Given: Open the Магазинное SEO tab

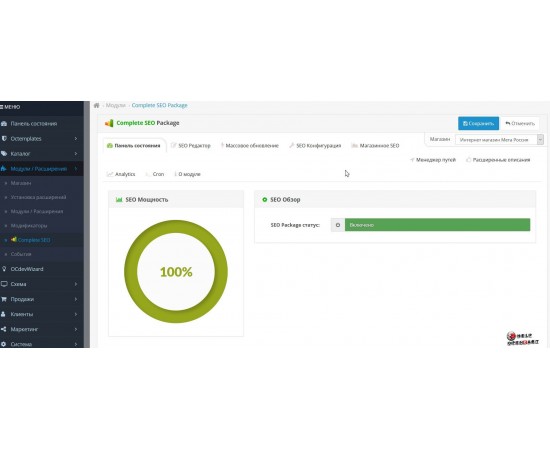Looking at the screenshot, I should tap(375, 145).
